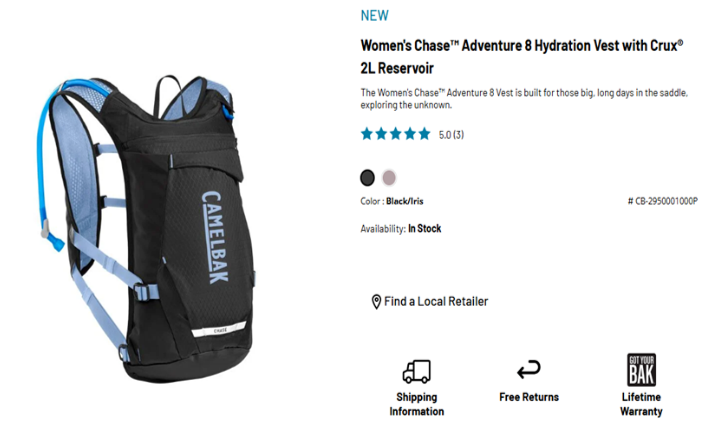Click the Got Your Bak badge icon
This screenshot has width=712, height=444.
pyautogui.click(x=641, y=370)
